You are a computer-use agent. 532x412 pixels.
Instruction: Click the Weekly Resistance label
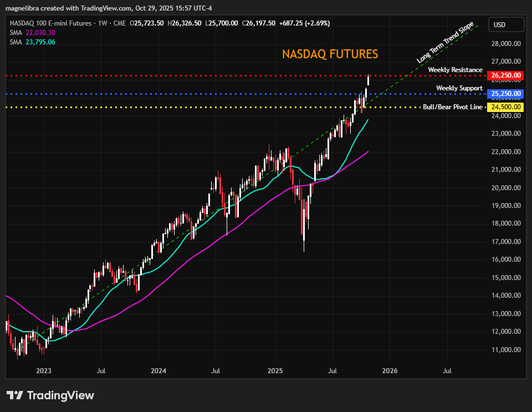[455, 69]
